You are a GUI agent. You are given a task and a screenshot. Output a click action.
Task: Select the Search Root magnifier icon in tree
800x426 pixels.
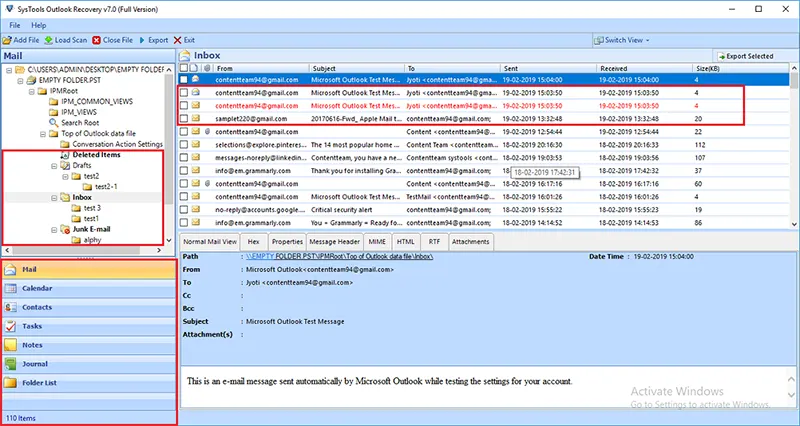(54, 122)
